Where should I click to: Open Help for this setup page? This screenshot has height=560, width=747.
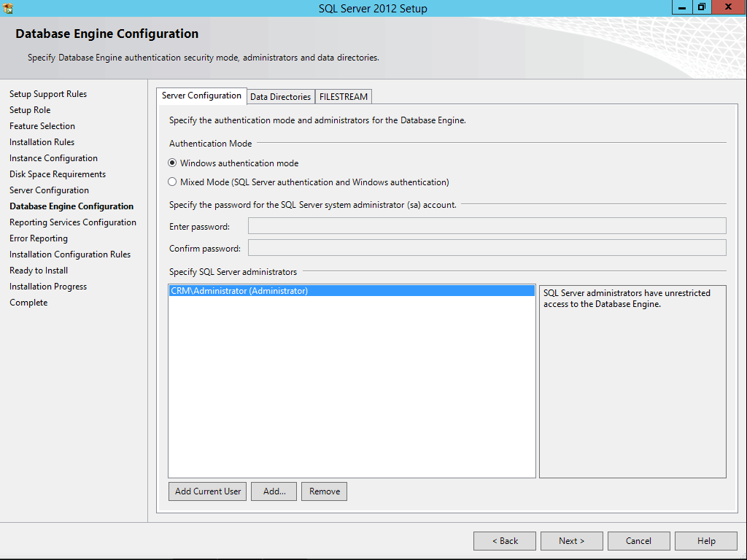click(x=706, y=541)
